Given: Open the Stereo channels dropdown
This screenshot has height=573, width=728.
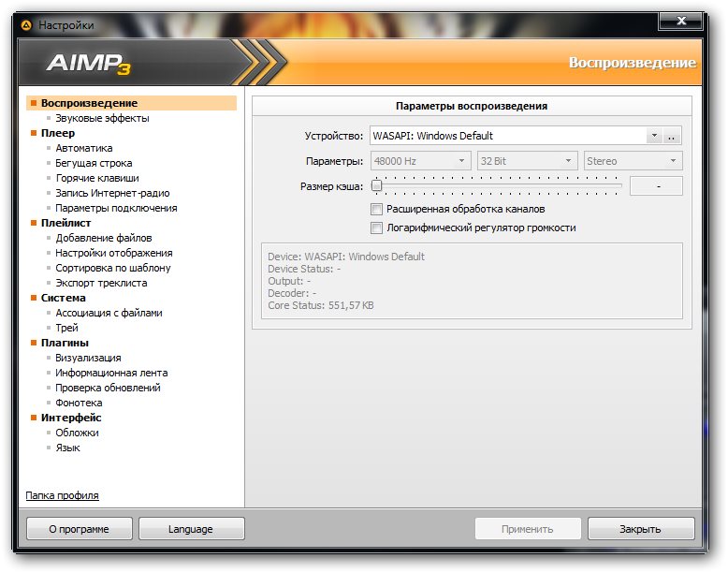Looking at the screenshot, I should [x=632, y=161].
